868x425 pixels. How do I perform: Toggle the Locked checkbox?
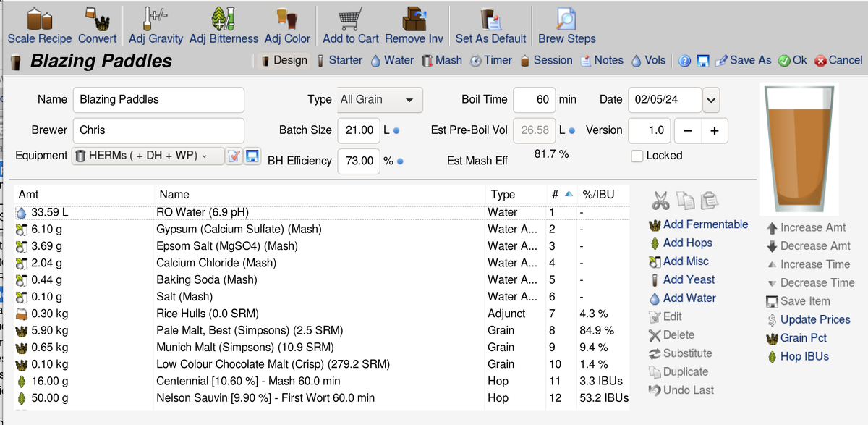(637, 156)
